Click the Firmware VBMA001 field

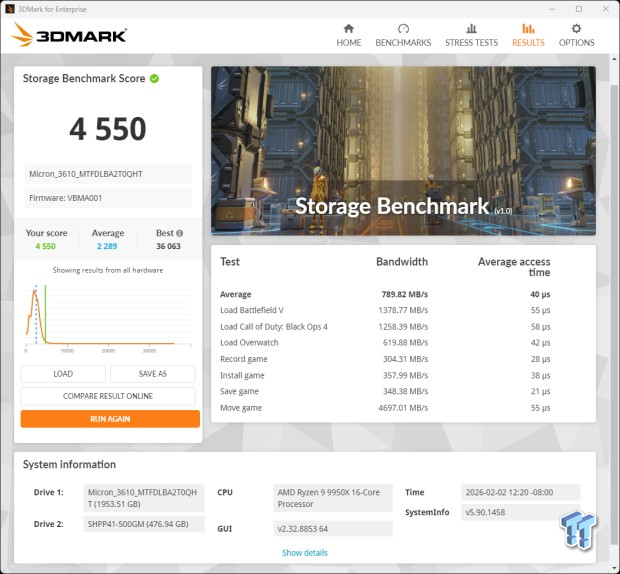[x=108, y=198]
